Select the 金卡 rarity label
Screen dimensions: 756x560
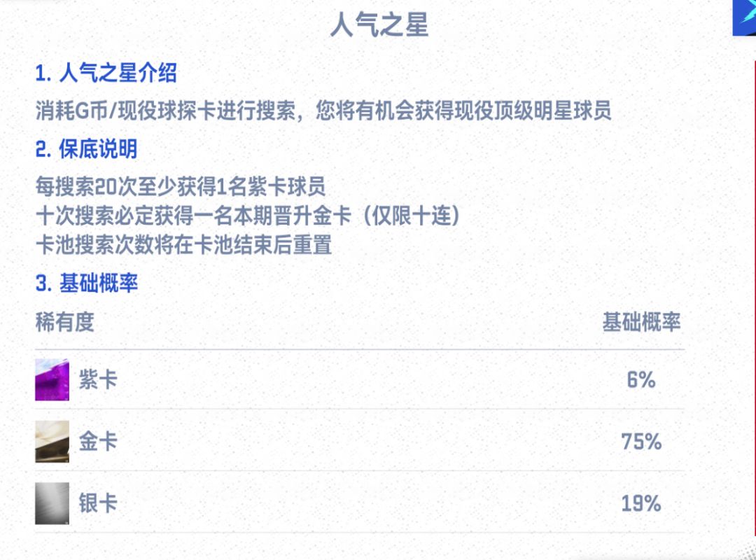tap(97, 442)
